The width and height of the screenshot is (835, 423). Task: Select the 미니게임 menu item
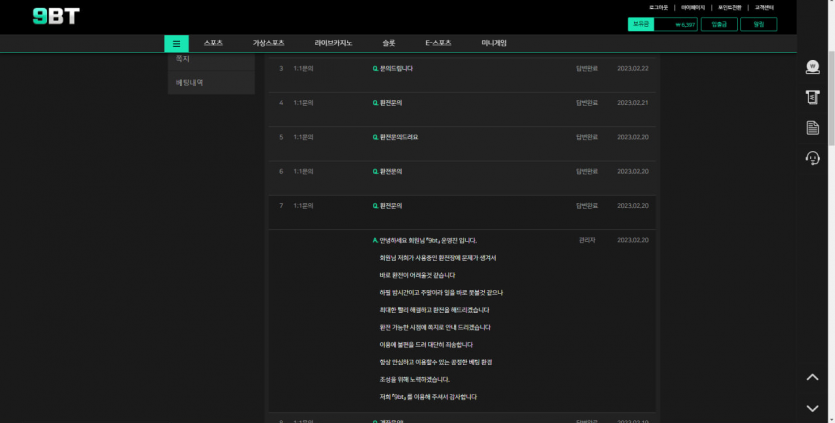[x=494, y=44]
